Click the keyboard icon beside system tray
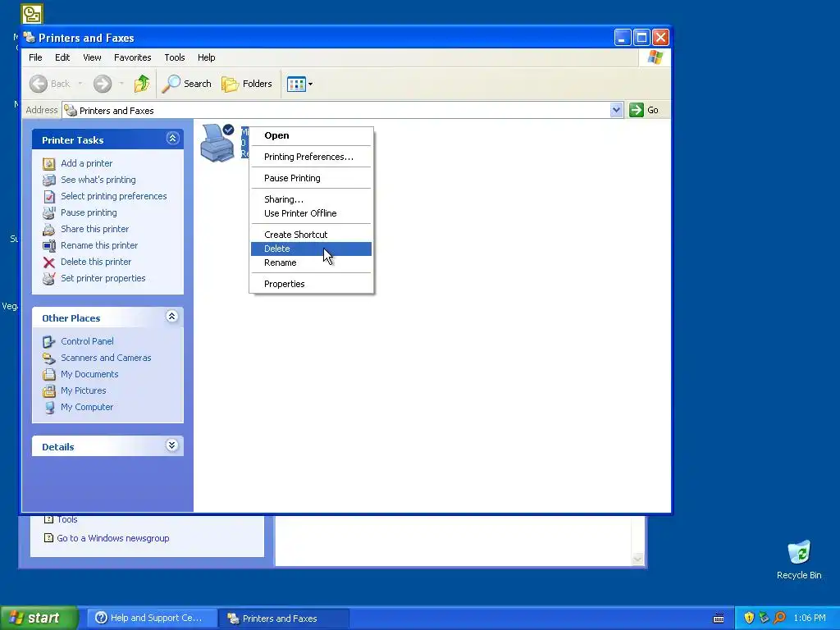Image resolution: width=840 pixels, height=630 pixels. click(x=719, y=619)
